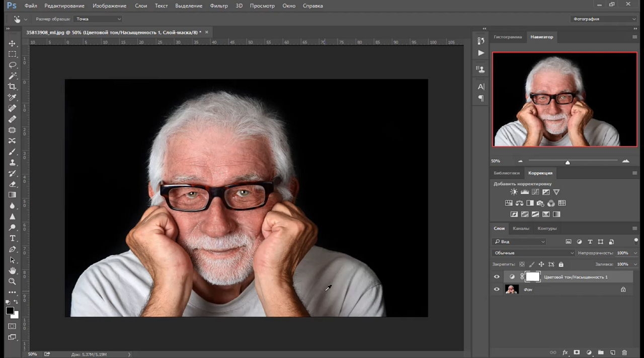The width and height of the screenshot is (644, 358).
Task: Select the Gradient tool
Action: 13,195
